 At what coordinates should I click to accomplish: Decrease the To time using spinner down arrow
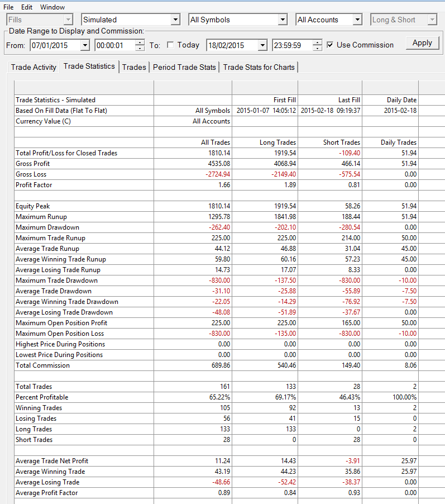(317, 48)
